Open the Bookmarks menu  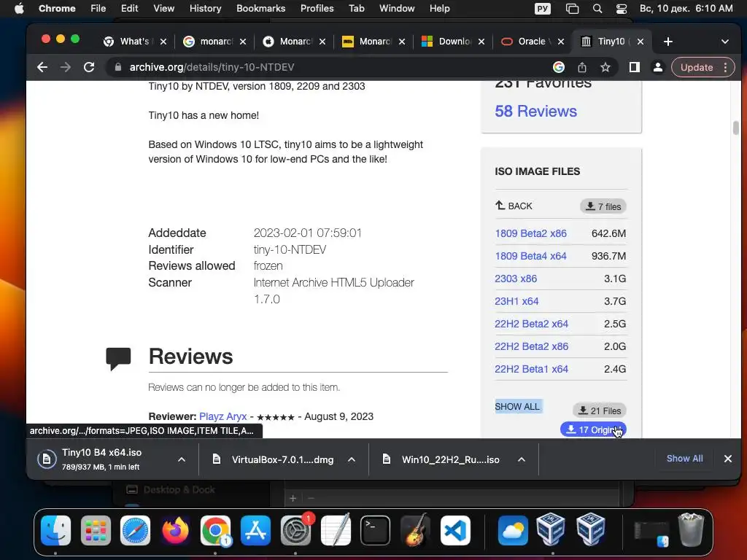260,8
